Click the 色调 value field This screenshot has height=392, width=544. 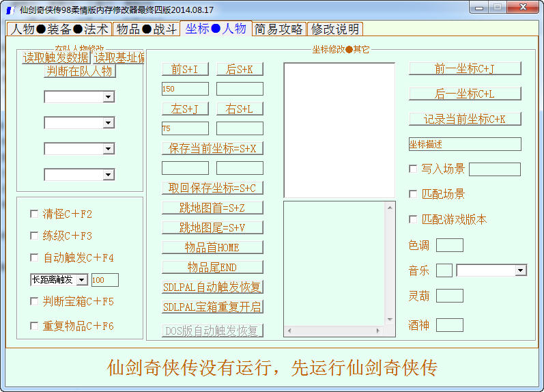(x=450, y=245)
